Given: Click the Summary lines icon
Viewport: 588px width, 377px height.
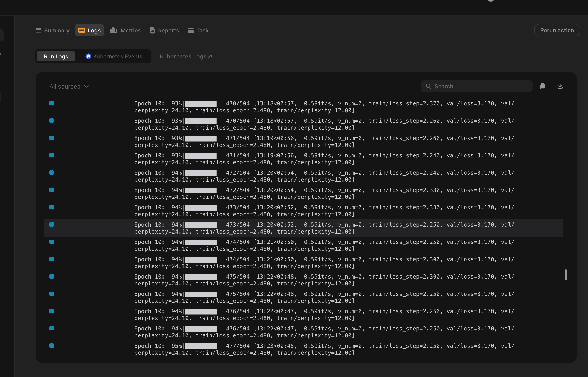Looking at the screenshot, I should (x=39, y=30).
